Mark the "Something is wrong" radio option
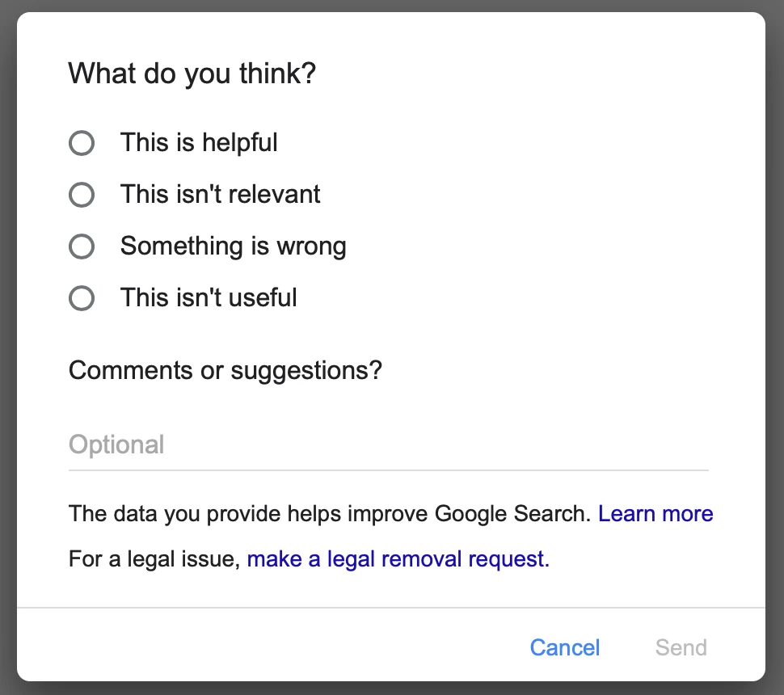The height and width of the screenshot is (695, 784). point(82,246)
